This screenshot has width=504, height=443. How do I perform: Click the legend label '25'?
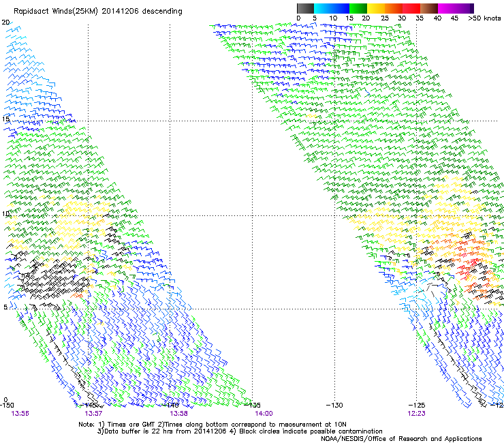click(384, 18)
